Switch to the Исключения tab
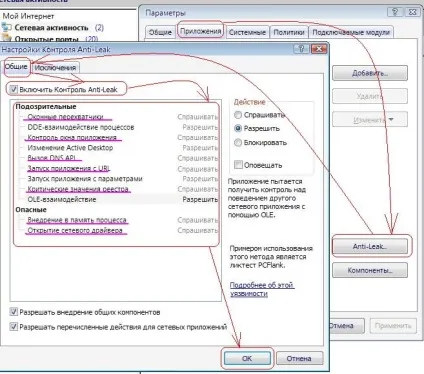The height and width of the screenshot is (374, 424). point(55,68)
